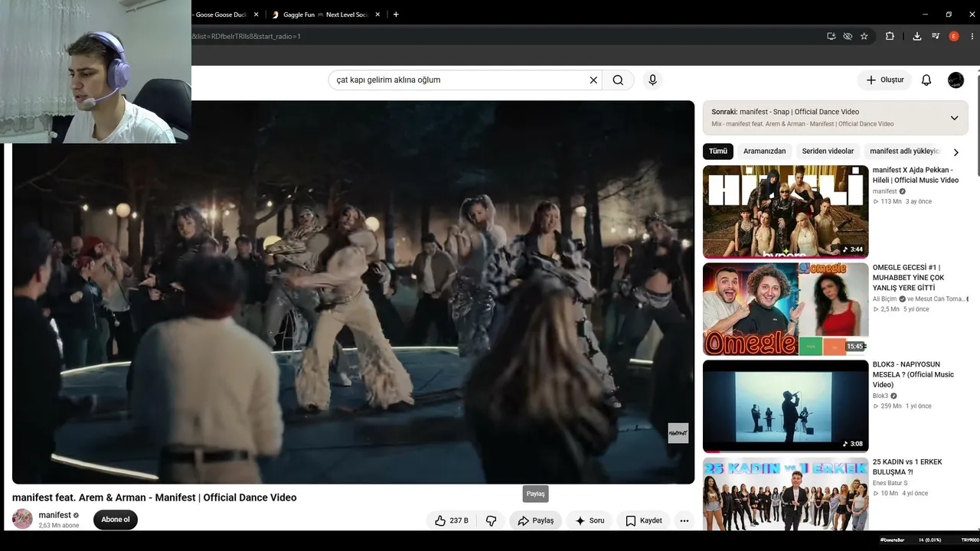Open a new browser tab
The width and height of the screenshot is (980, 551).
click(x=396, y=15)
